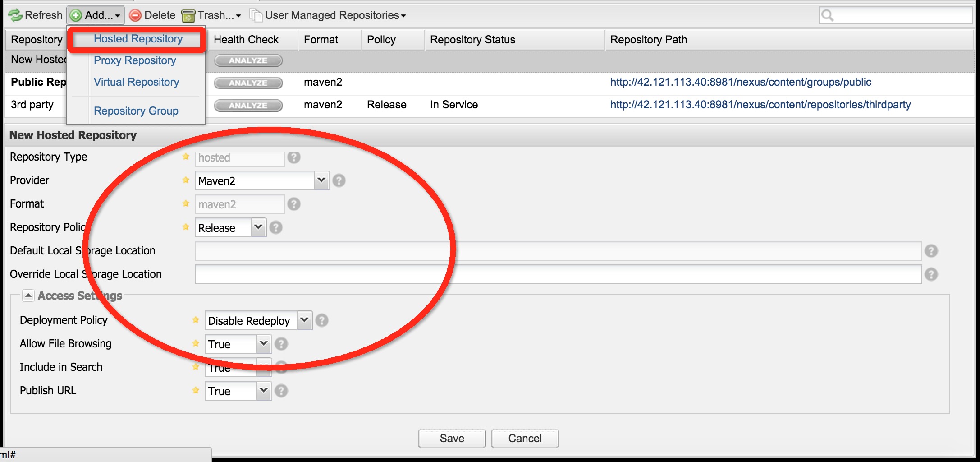Viewport: 980px width, 462px height.
Task: Click Analyze button in New Hosted row
Action: 248,60
